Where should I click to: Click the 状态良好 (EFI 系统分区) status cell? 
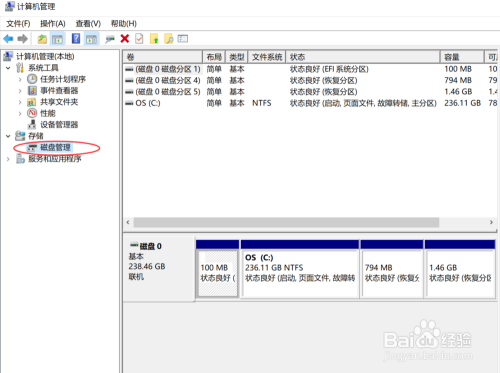[x=329, y=69]
